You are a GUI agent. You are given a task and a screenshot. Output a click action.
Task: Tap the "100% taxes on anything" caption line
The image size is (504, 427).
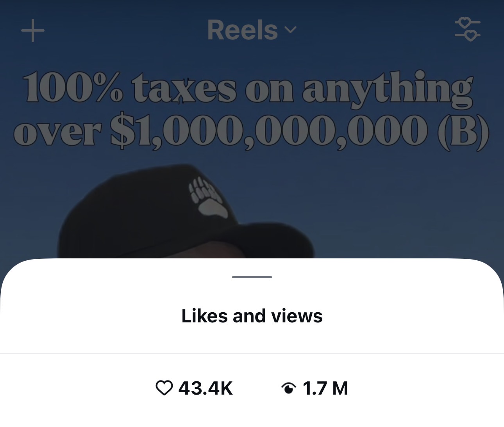click(x=248, y=88)
